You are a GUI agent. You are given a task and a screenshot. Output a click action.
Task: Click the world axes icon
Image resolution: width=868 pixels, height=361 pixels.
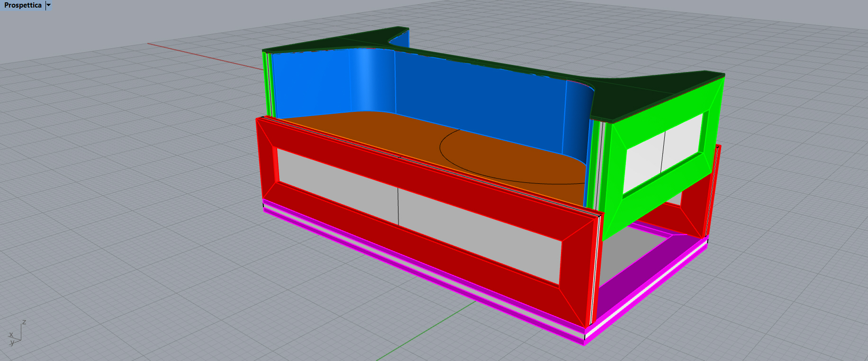tap(17, 333)
